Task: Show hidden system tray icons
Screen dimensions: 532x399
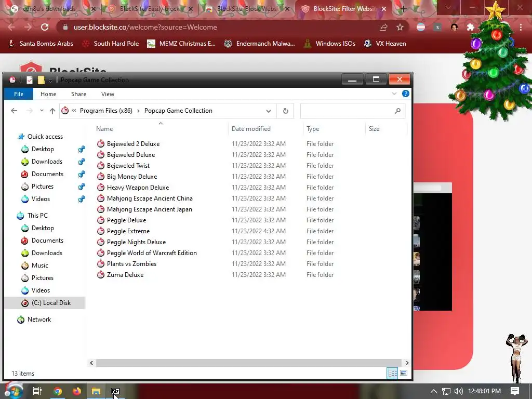Action: point(434,391)
